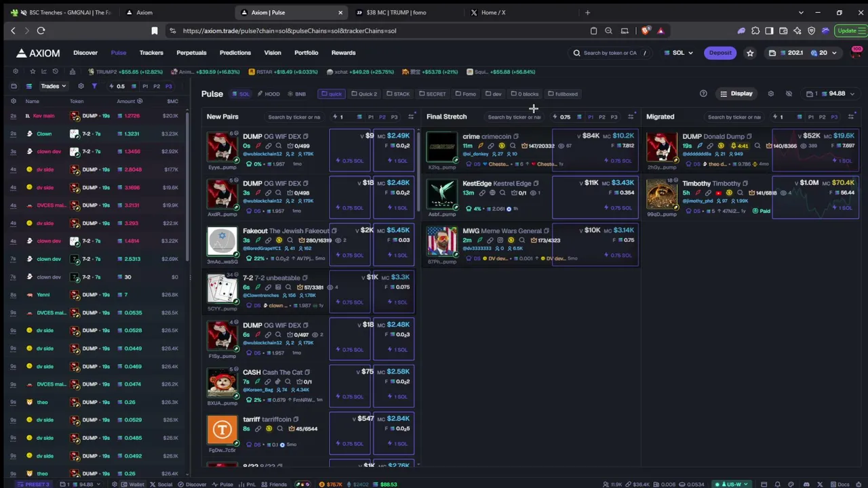Open the US-W region selector in the footer
The image size is (868, 488).
732,484
